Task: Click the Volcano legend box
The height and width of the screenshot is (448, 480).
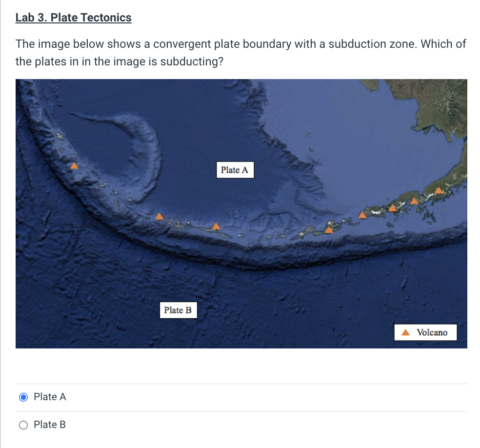Action: 425,332
